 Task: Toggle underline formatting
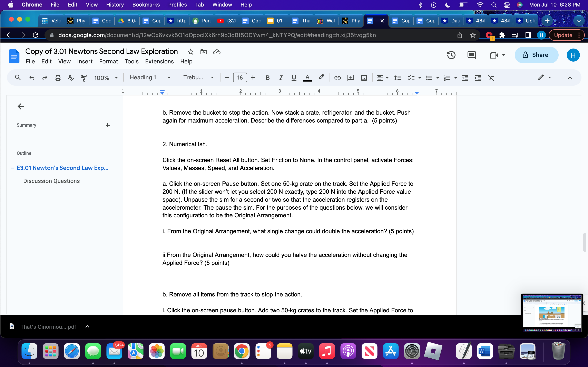tap(294, 78)
